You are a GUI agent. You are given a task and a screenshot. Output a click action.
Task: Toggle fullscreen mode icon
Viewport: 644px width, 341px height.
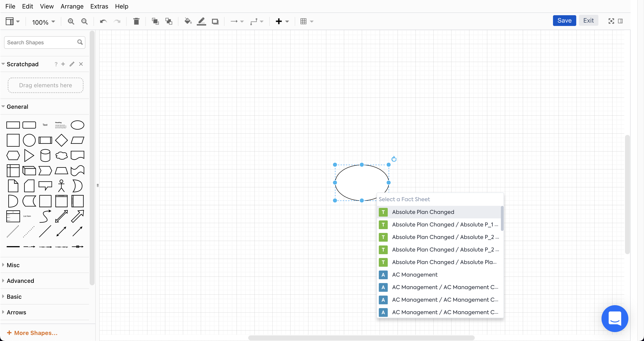611,21
